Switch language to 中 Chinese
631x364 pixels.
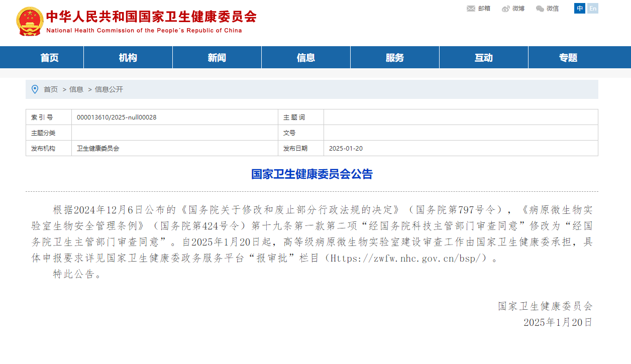(580, 9)
